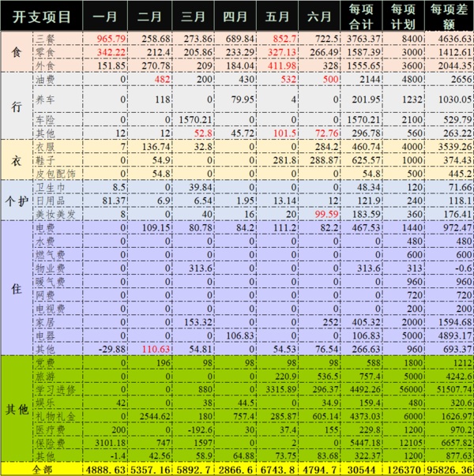Select total cell 30544 in 全部 row
This screenshot has height=476, width=474.
361,470
